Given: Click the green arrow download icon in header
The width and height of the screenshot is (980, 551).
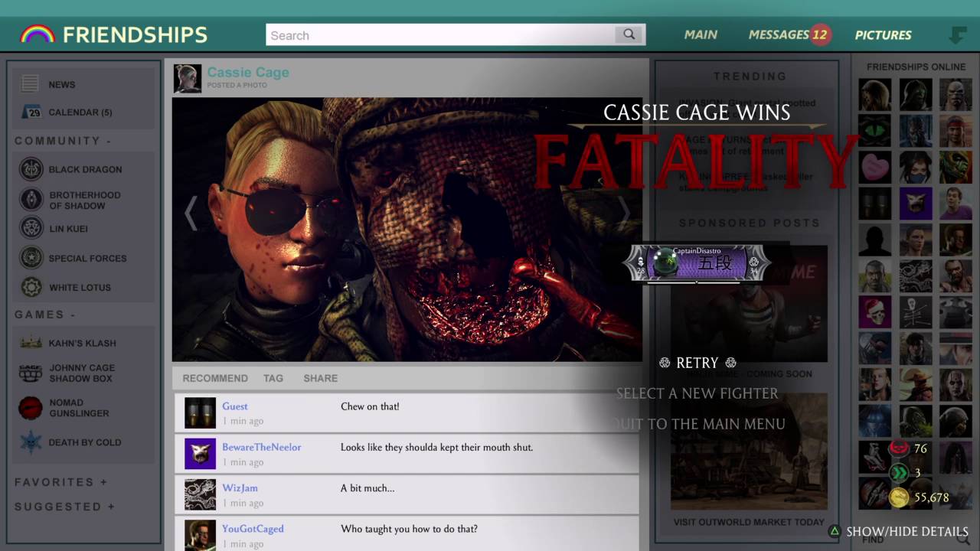Looking at the screenshot, I should tap(958, 34).
